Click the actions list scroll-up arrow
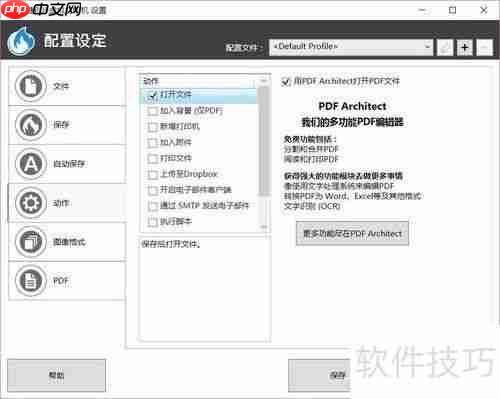Image resolution: width=500 pixels, height=399 pixels. tap(264, 81)
